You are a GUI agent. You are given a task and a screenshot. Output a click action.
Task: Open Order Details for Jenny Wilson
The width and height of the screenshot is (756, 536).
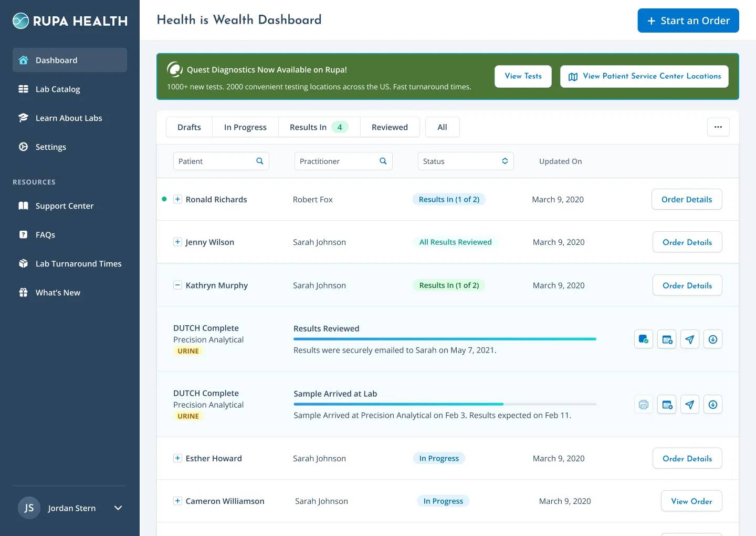687,242
